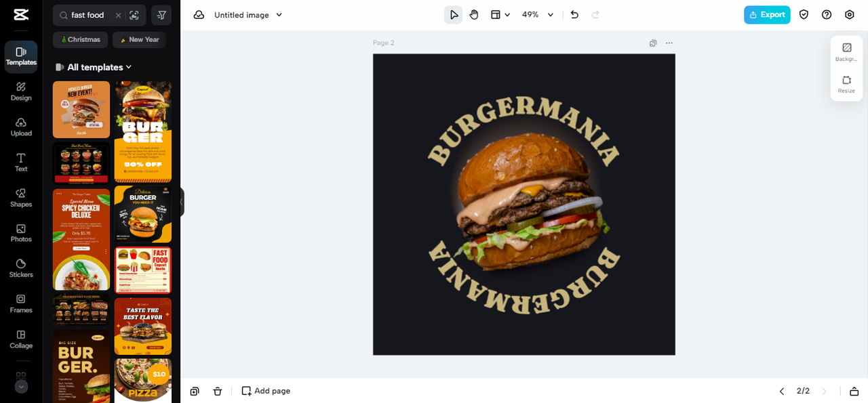Activate the Select pointer tool
This screenshot has width=868, height=403.
click(x=454, y=15)
